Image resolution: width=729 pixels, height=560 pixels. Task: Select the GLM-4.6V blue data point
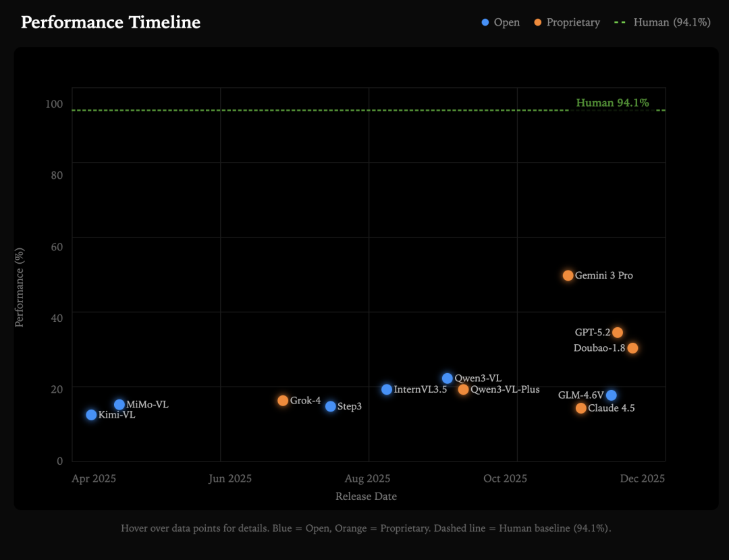(x=612, y=395)
